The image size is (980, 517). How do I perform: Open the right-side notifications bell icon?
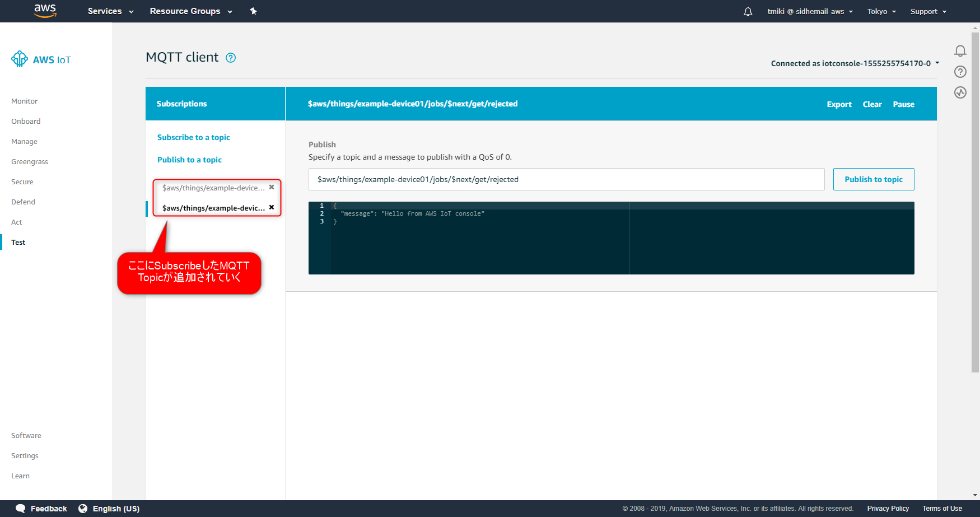[x=960, y=51]
